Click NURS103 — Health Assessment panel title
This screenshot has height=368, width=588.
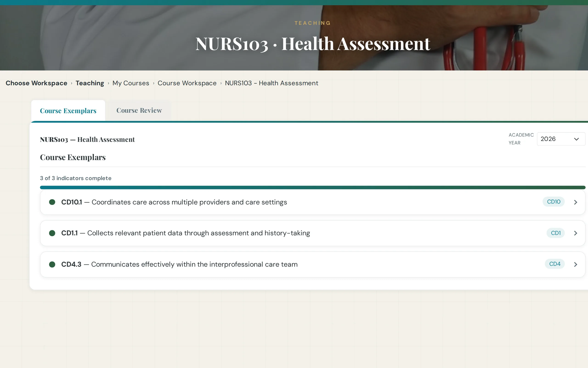click(87, 139)
